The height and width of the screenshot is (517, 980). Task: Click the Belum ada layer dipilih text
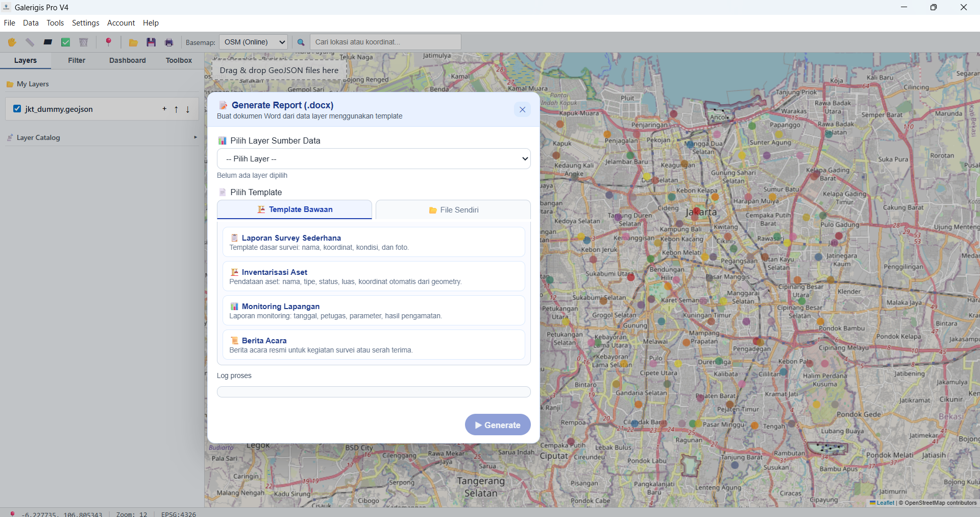pos(252,175)
